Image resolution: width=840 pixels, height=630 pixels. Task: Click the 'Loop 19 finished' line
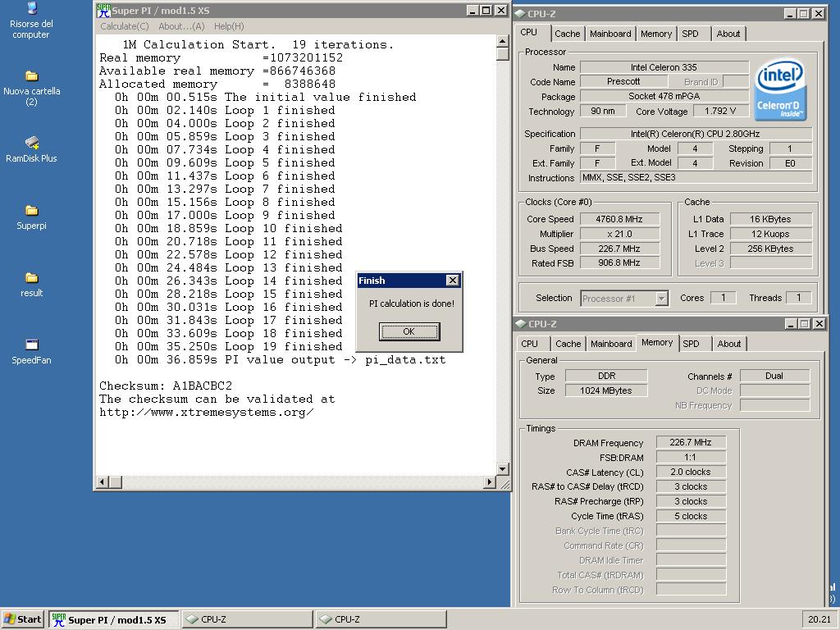coord(228,346)
